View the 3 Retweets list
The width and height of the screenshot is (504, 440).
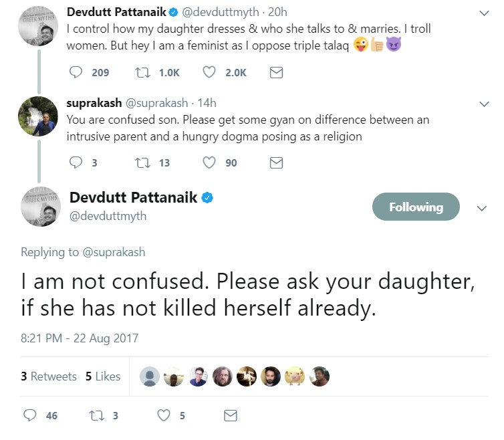tap(49, 376)
